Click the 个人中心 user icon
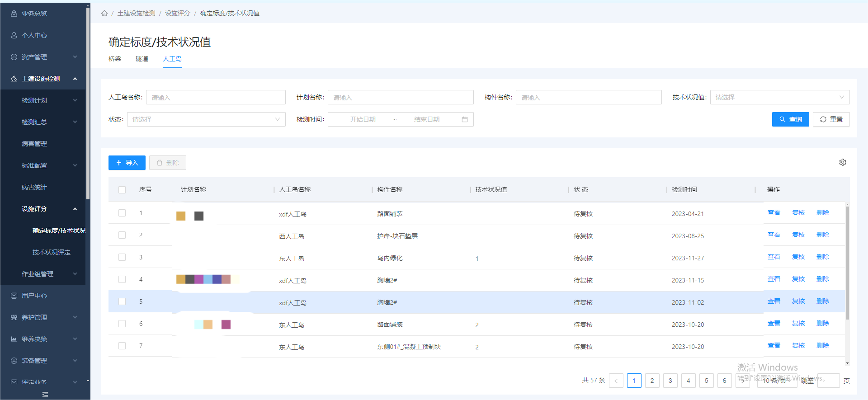 coord(14,35)
